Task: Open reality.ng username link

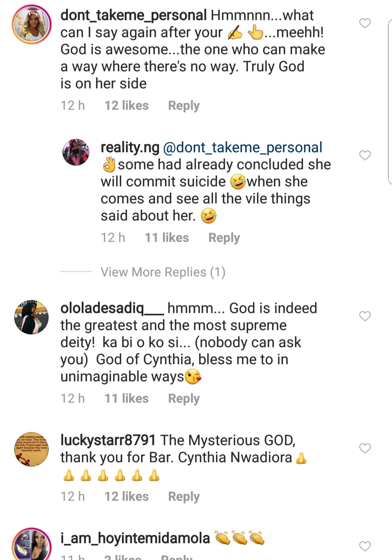Action: [130, 147]
